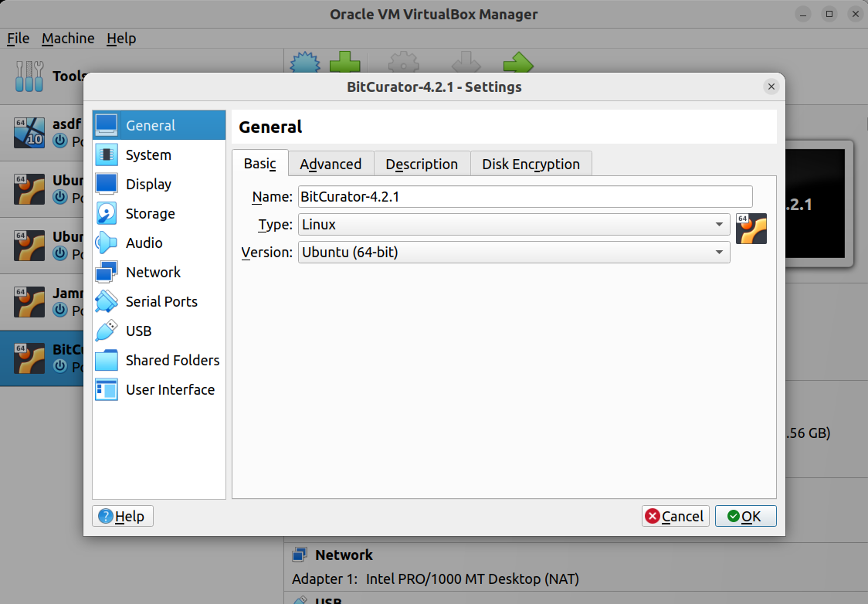Open Display settings monitor icon
Screen dimensions: 868x604
tap(107, 185)
